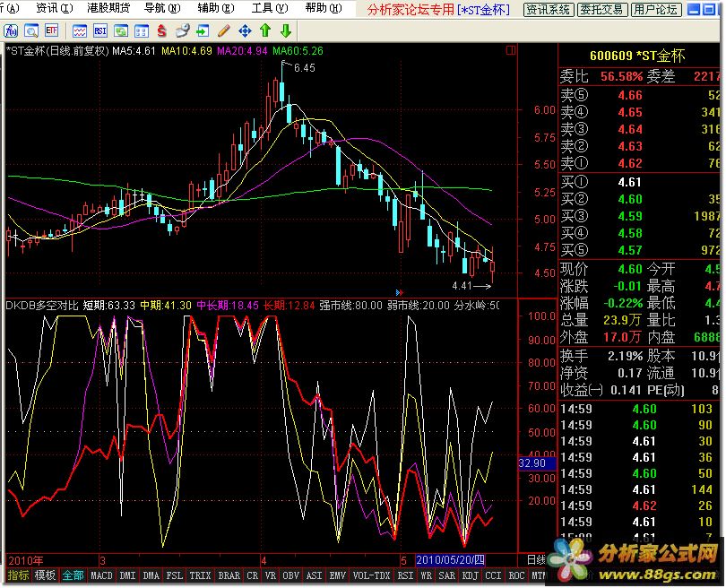Image resolution: width=726 pixels, height=588 pixels.
Task: Click the blue four-way move arrows icon
Action: coord(245,31)
